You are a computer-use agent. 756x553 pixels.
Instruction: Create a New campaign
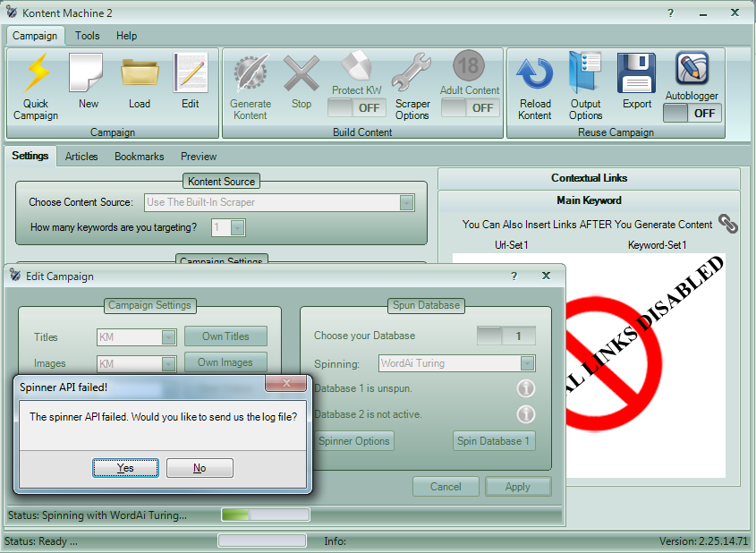(86, 72)
